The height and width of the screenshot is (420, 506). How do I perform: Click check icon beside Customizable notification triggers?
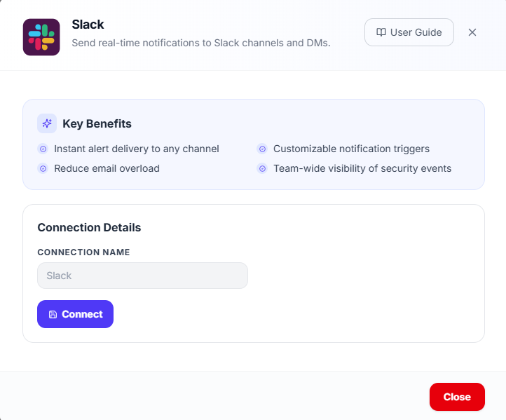pyautogui.click(x=262, y=149)
